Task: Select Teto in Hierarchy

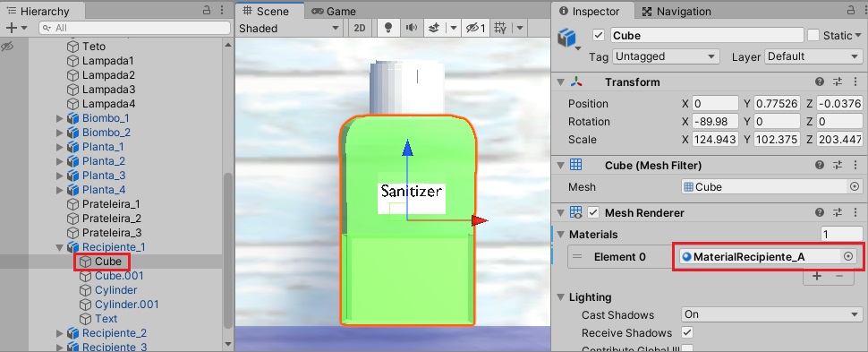Action: point(94,47)
